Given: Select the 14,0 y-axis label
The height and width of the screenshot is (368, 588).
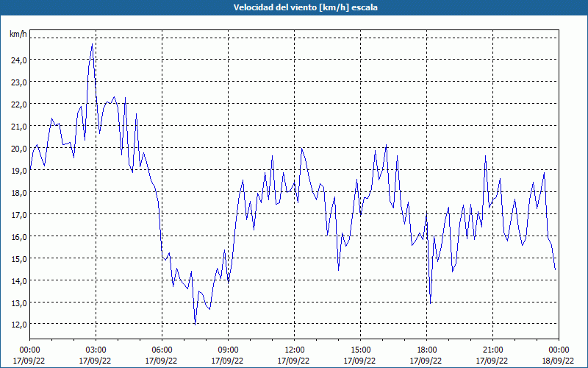Looking at the screenshot, I should (x=19, y=281).
